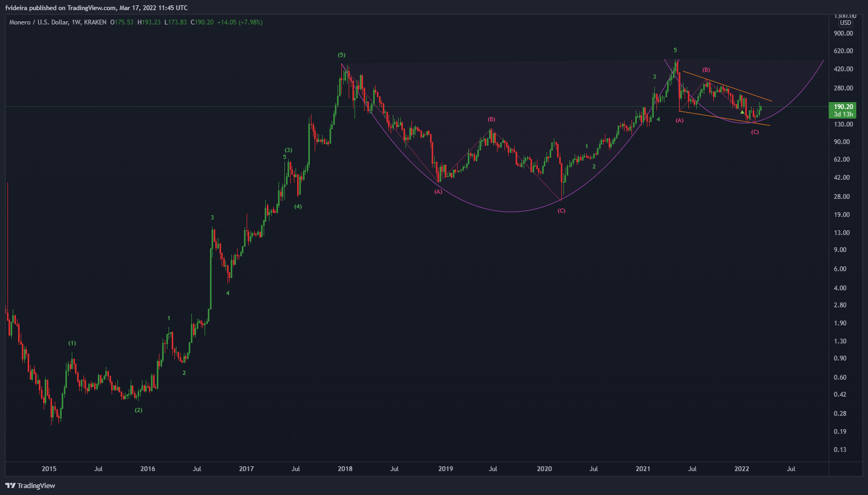Image resolution: width=868 pixels, height=495 pixels.
Task: Click the header 'fvideira published on TradingView.com'
Action: click(61, 8)
